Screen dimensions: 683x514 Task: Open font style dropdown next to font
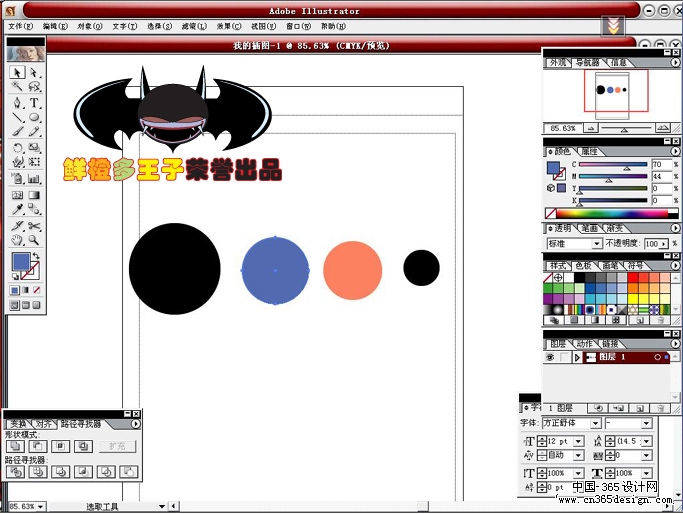[x=646, y=423]
